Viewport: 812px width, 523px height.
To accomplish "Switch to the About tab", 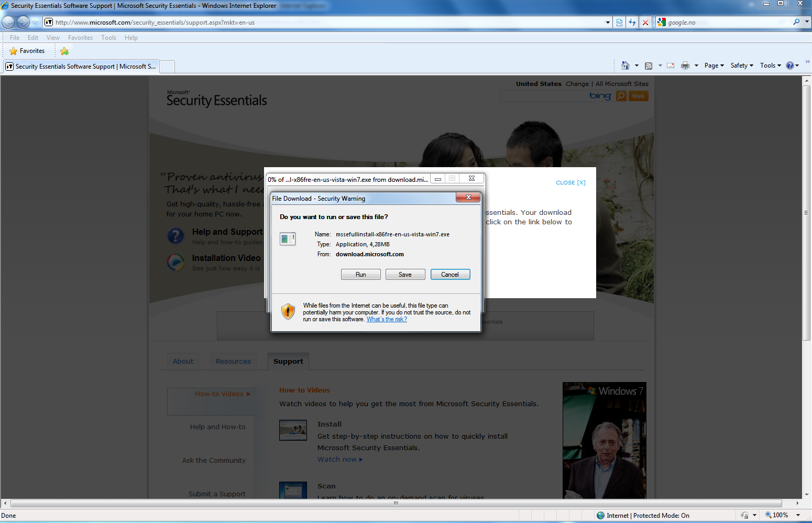I will [x=183, y=361].
